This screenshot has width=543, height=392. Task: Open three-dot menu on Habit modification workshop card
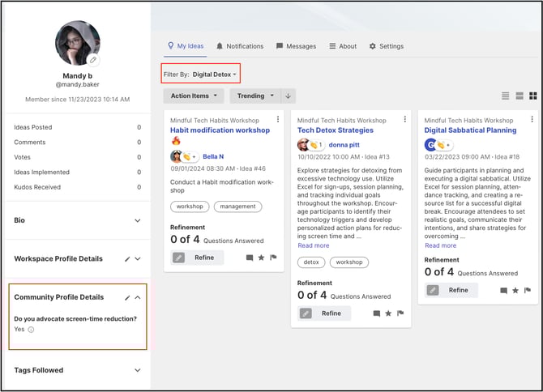(278, 120)
